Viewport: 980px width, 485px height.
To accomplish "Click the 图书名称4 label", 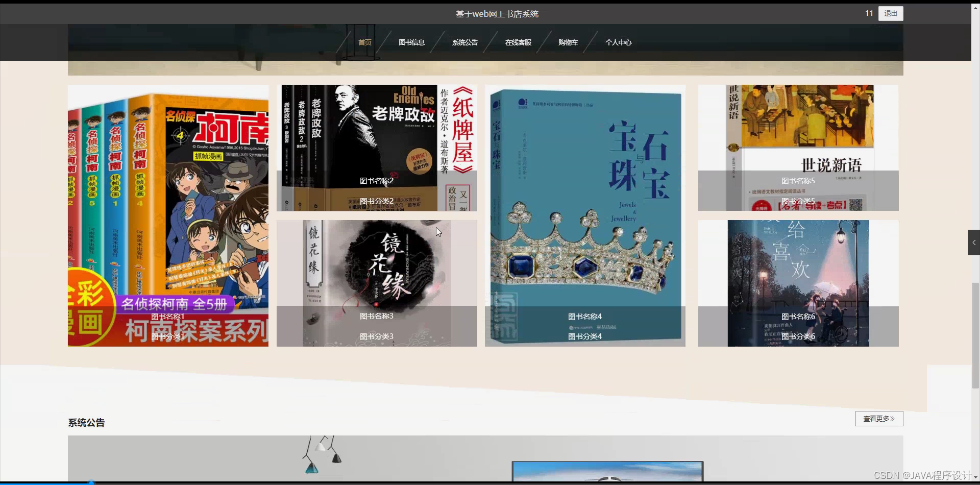I will click(x=585, y=317).
